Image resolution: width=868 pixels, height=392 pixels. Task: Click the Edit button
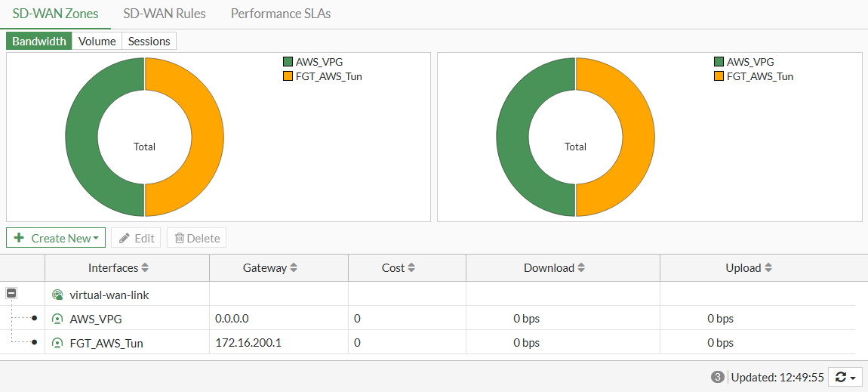click(x=136, y=238)
